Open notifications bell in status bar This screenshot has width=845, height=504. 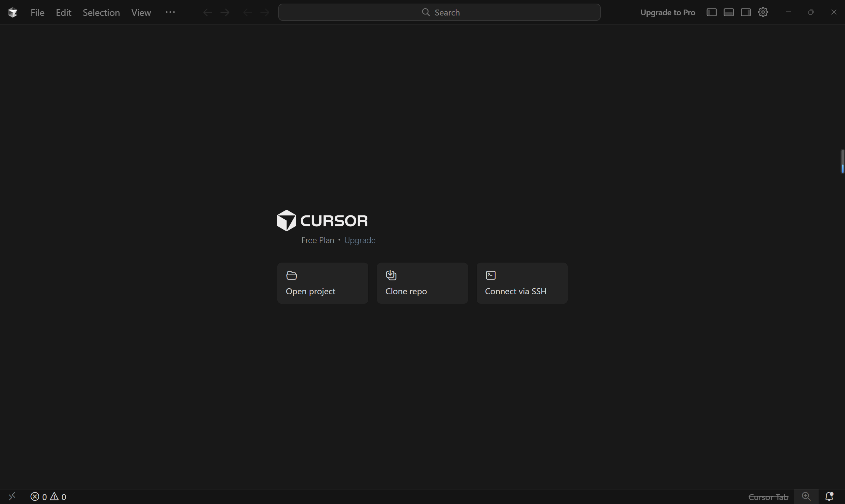coord(829,496)
